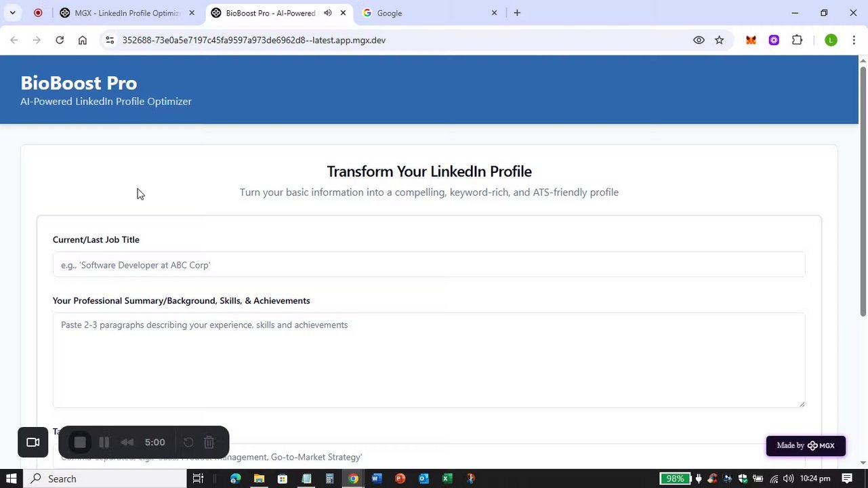Click into Current/Last Job Title field
This screenshot has width=868, height=488.
click(429, 265)
